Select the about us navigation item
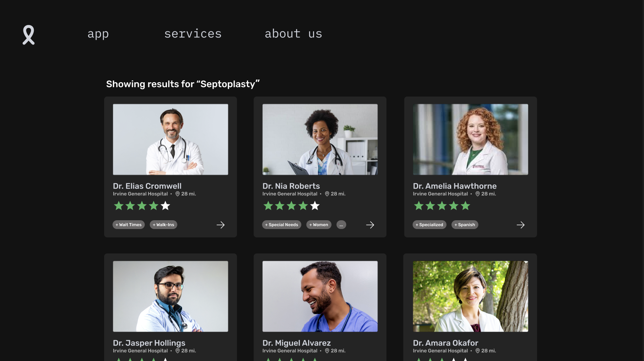 click(x=293, y=34)
